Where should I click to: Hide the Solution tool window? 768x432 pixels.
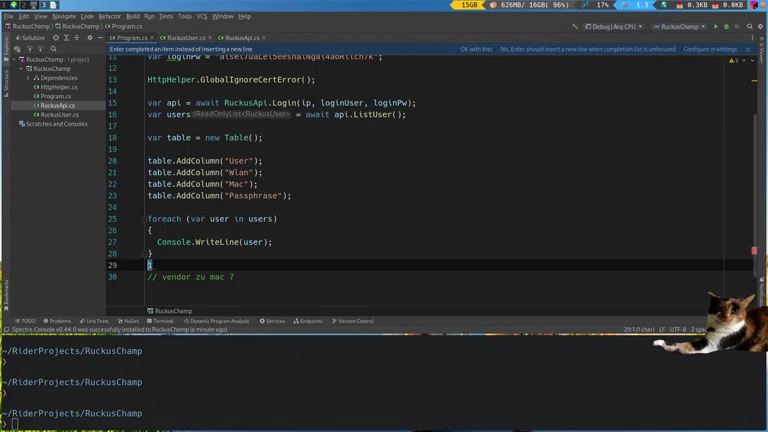tap(100, 38)
